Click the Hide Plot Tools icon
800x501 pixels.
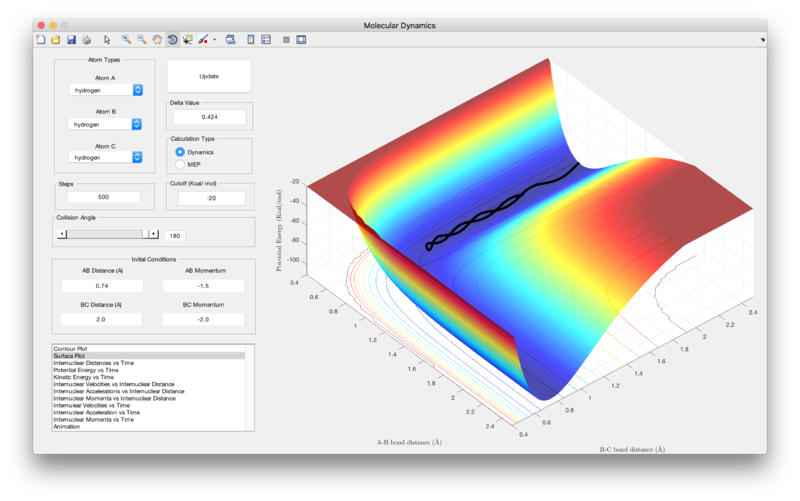point(286,39)
